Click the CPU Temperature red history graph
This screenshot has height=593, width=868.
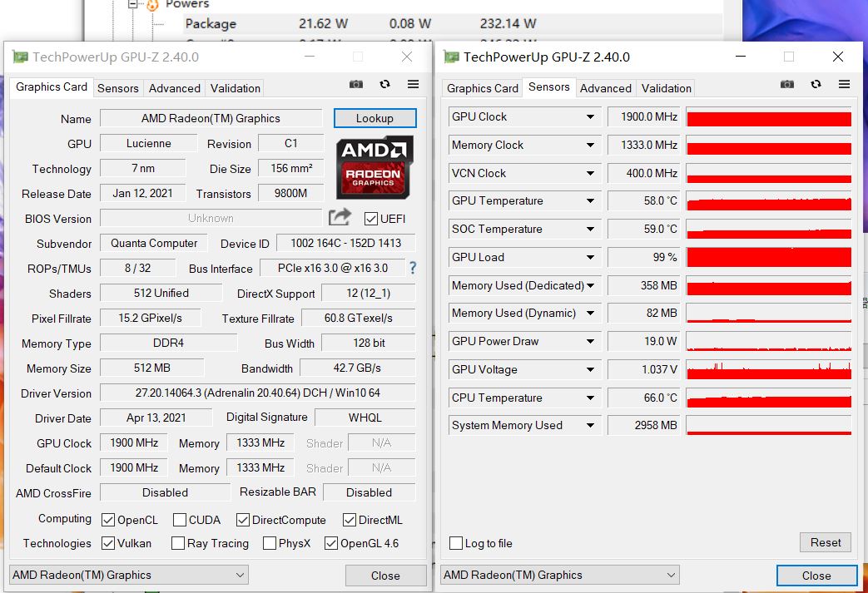[769, 398]
